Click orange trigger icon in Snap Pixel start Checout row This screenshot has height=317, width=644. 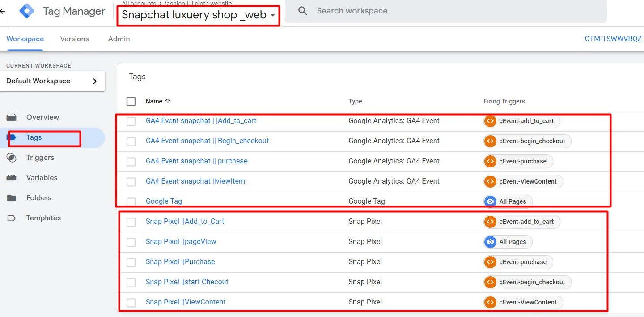(491, 282)
